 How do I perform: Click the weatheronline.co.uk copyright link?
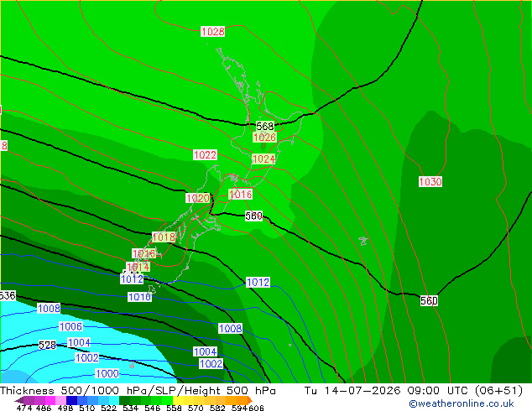pyautogui.click(x=462, y=403)
